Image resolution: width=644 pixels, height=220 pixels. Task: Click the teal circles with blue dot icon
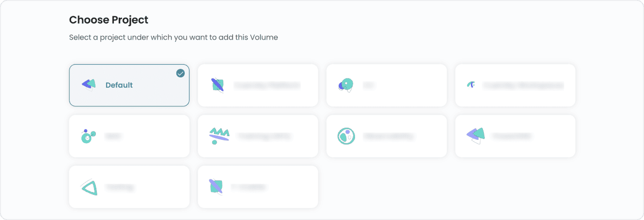(x=87, y=136)
